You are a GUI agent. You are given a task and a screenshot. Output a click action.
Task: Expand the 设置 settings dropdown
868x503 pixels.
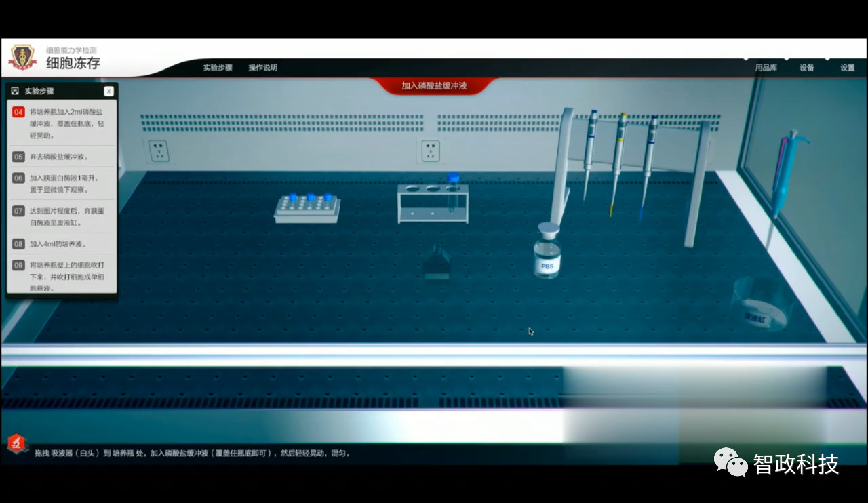(x=848, y=68)
